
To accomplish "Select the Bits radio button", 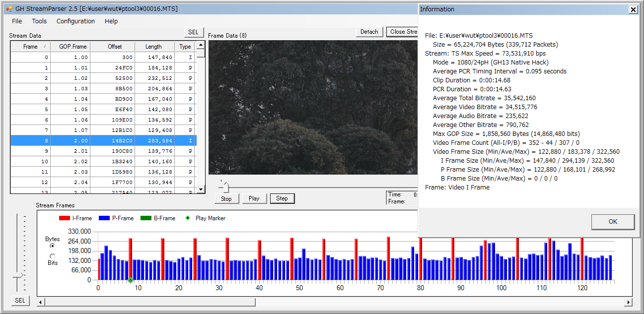I will click(52, 256).
